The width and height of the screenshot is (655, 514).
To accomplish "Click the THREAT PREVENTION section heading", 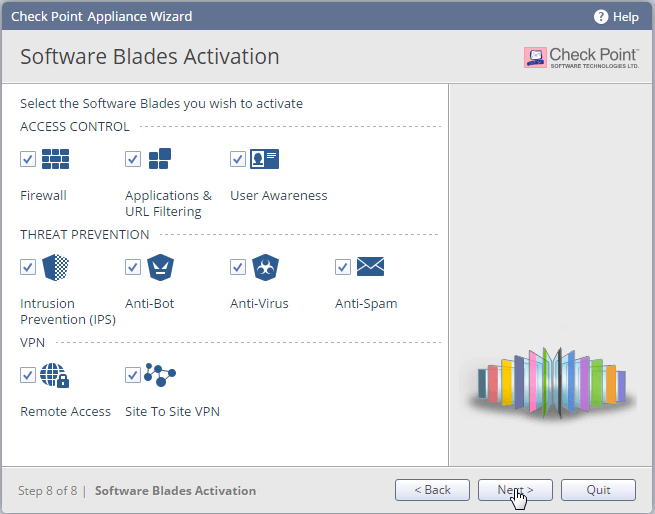I will coord(84,234).
